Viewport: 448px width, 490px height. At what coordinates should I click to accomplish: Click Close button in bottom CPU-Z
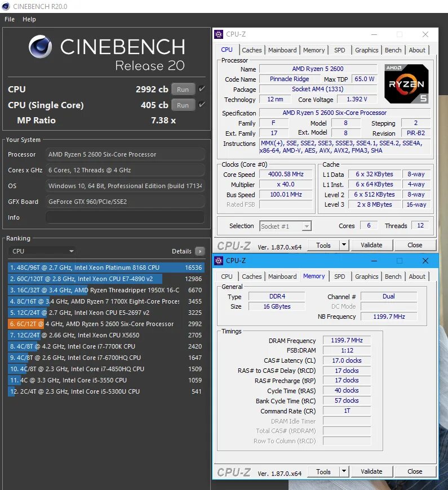[x=415, y=471]
